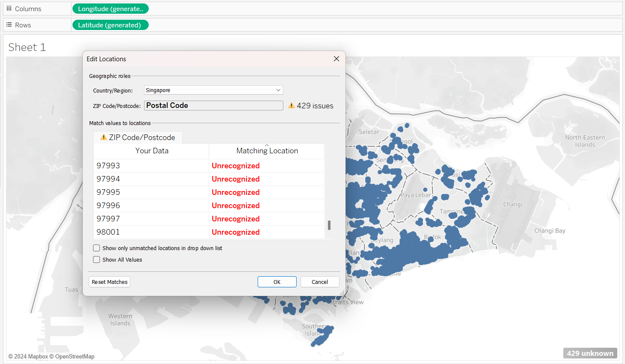Enable Show only unmatched locations checkbox
This screenshot has width=625, height=364.
coord(97,248)
